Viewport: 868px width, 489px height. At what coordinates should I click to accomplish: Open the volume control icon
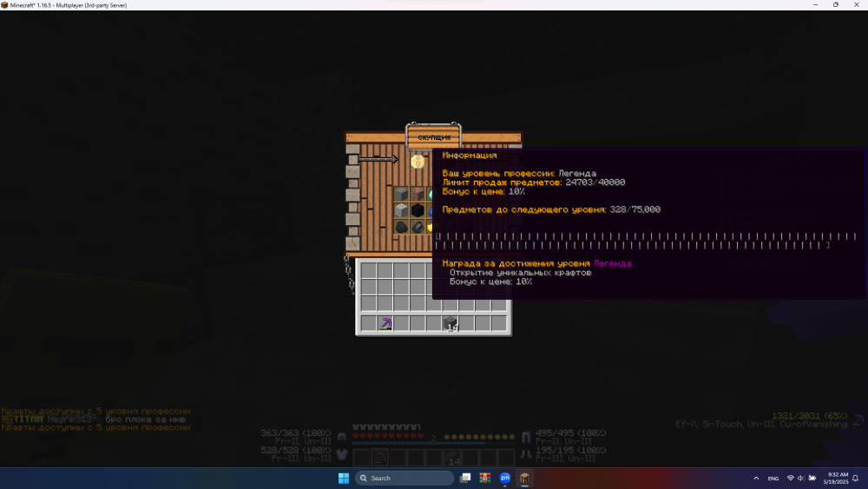coord(800,478)
